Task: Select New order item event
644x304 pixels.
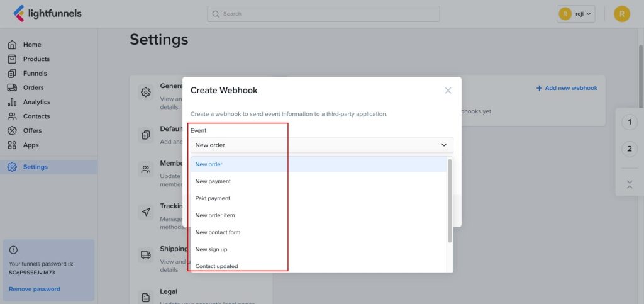Action: 318,215
